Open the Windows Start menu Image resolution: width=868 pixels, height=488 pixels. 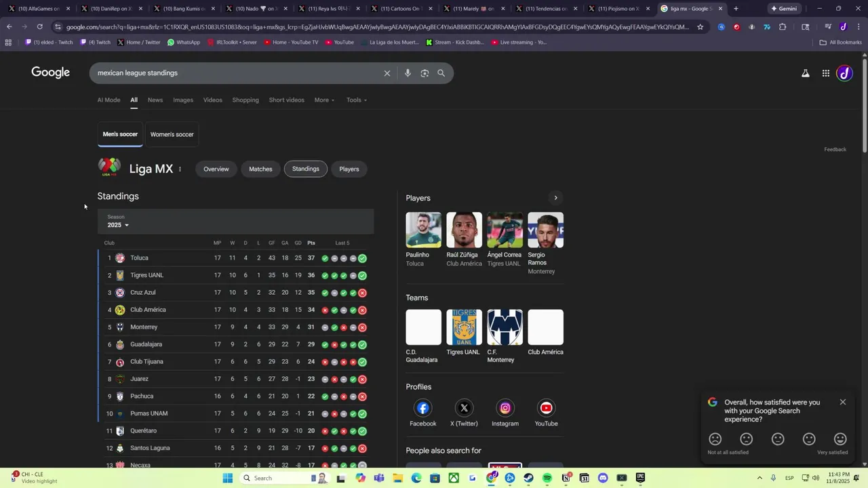[x=228, y=478]
